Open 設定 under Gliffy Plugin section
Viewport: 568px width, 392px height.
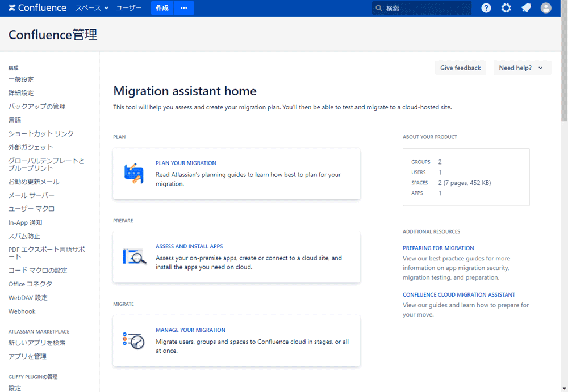(15, 388)
